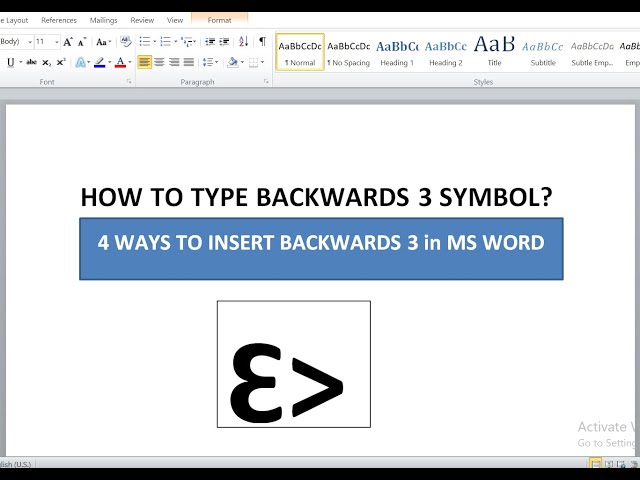Click the red font color button
This screenshot has height=480, width=640.
120,62
